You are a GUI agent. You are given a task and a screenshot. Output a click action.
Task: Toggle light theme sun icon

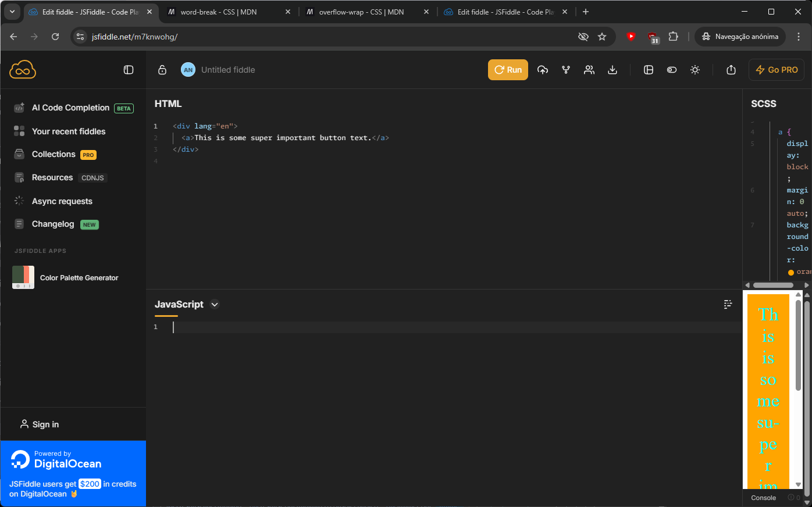(695, 70)
